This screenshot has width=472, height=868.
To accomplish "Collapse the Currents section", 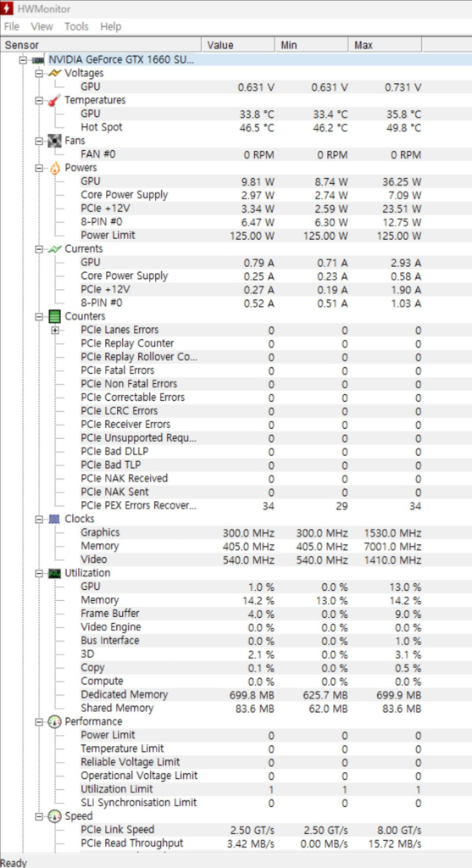I will pyautogui.click(x=39, y=249).
